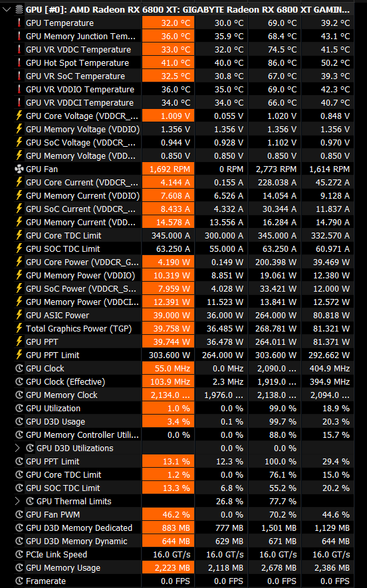Click the GPU chip icon in header
The height and width of the screenshot is (588, 367).
pos(19,9)
